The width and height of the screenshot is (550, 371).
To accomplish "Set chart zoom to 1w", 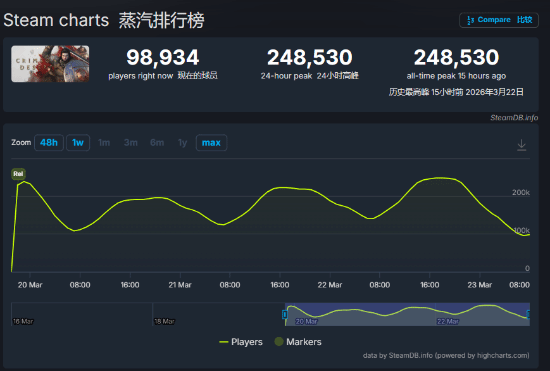I will (78, 143).
